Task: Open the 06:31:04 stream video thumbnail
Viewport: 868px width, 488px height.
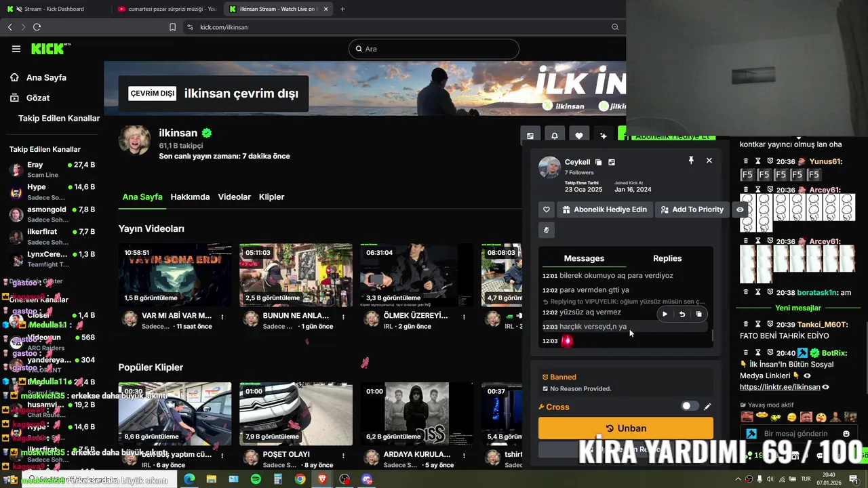Action: pyautogui.click(x=416, y=275)
